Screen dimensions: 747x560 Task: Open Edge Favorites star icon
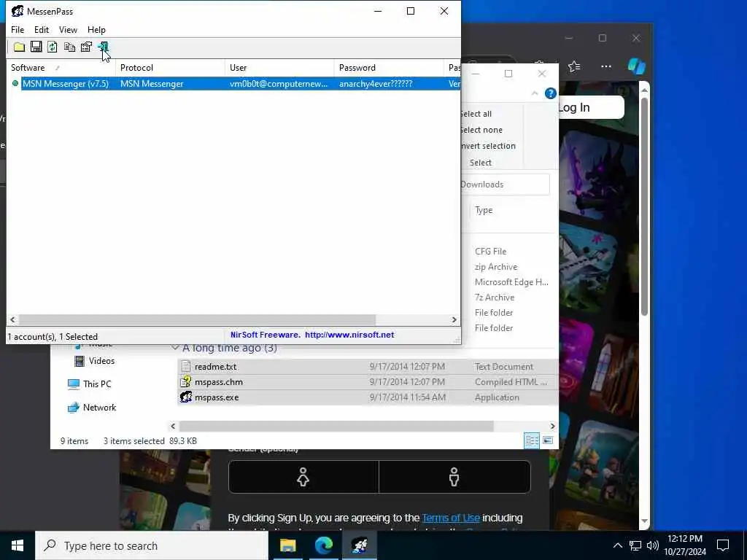(x=574, y=66)
